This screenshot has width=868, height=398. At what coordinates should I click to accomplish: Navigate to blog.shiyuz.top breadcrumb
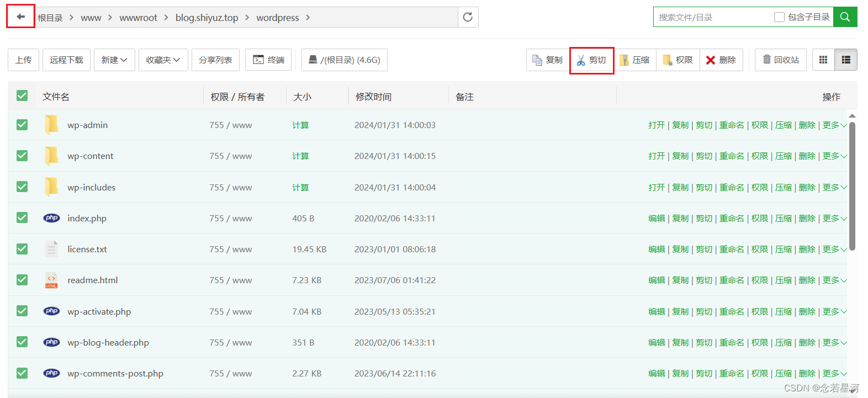207,18
